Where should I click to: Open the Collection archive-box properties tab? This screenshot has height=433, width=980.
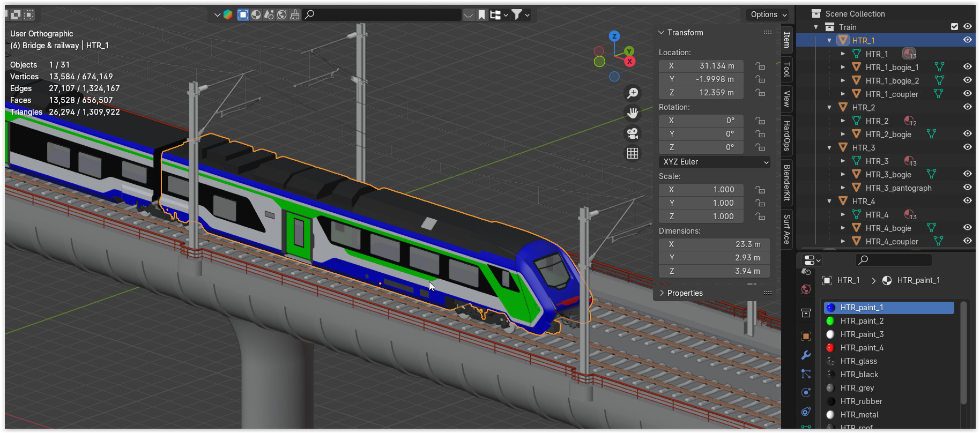coord(806,313)
